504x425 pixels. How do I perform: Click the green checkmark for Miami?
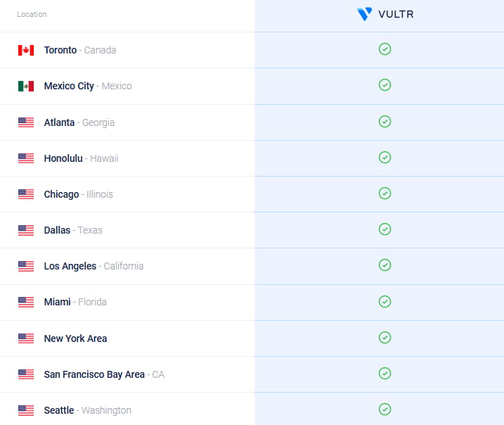pos(385,301)
